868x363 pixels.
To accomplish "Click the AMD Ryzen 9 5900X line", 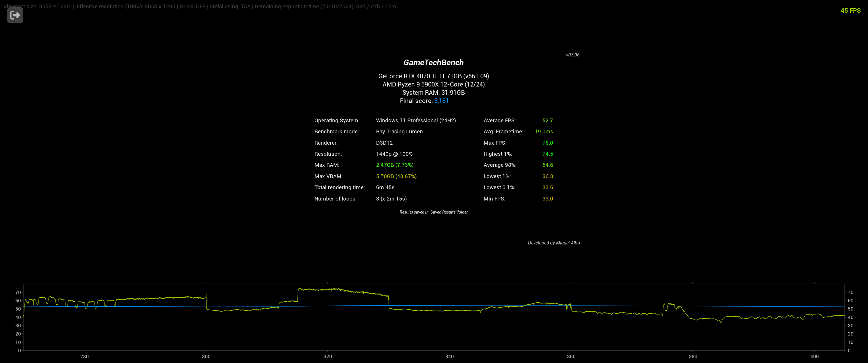I will click(x=433, y=85).
